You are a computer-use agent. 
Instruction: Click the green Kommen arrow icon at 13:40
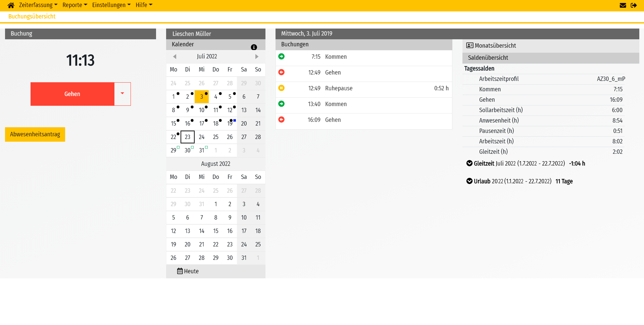point(281,104)
